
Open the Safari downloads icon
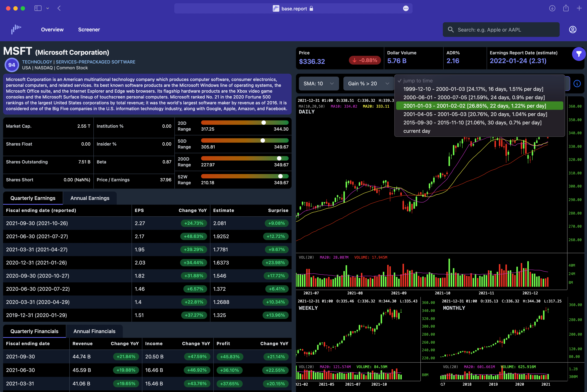(552, 8)
